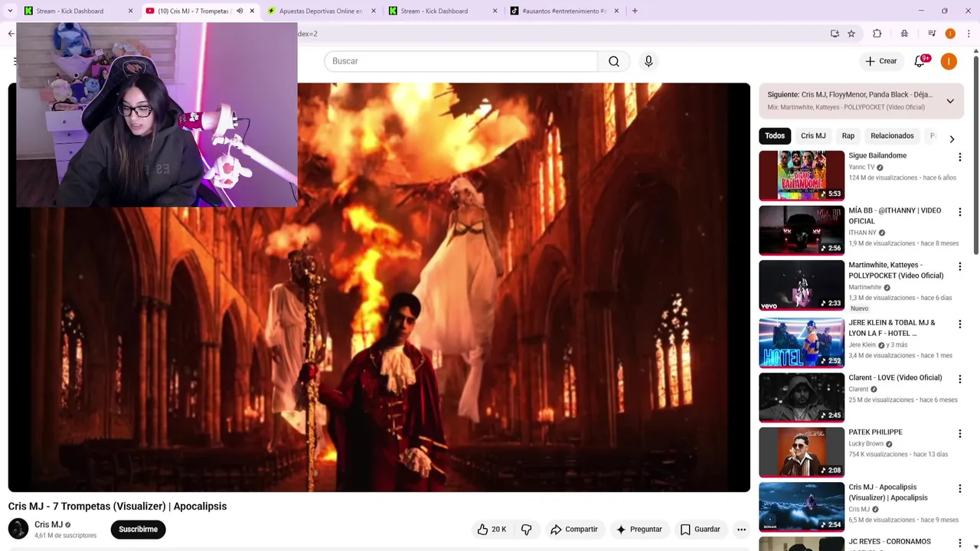Click the Suscribirme button

[x=138, y=530]
